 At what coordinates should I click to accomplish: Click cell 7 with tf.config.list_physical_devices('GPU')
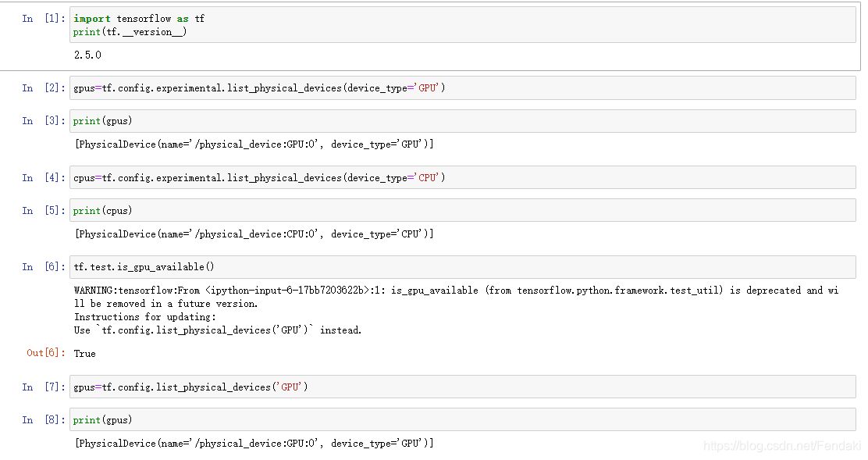463,387
